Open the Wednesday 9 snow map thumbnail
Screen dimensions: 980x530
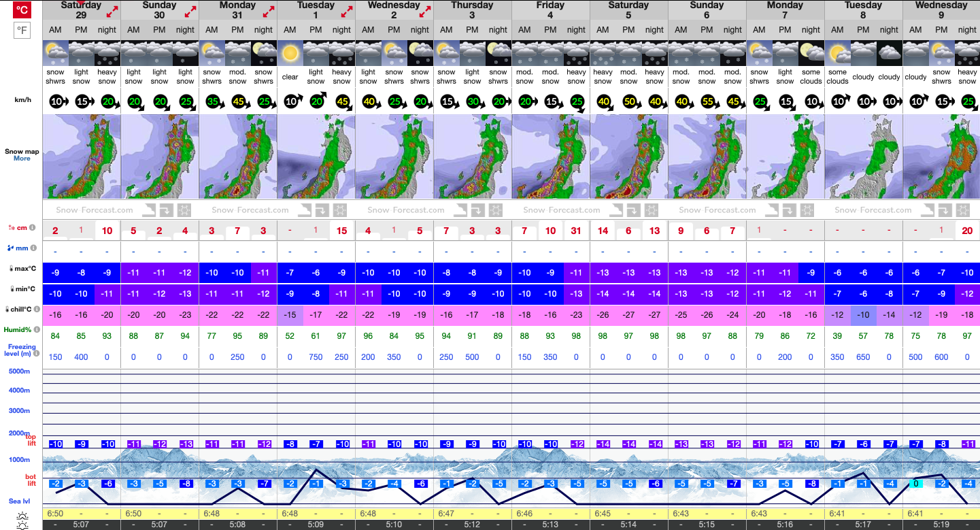click(x=941, y=156)
